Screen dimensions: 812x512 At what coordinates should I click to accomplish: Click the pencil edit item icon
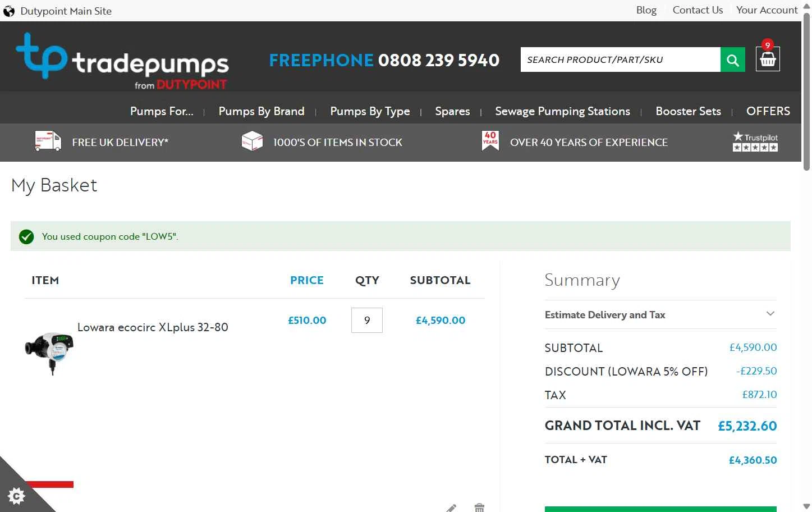coord(452,508)
